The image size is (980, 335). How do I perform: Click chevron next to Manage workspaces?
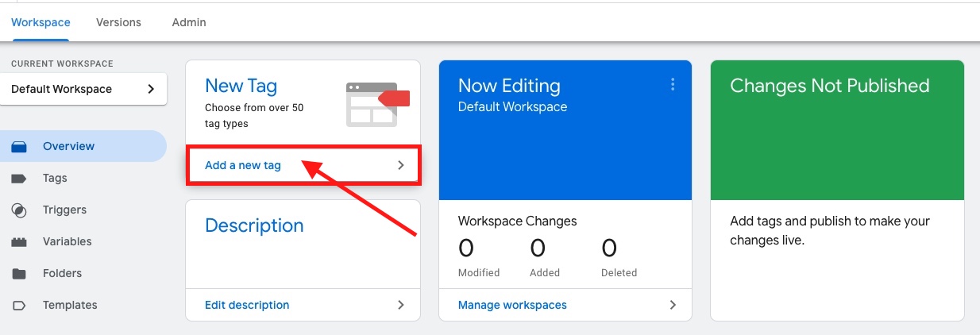pyautogui.click(x=673, y=305)
